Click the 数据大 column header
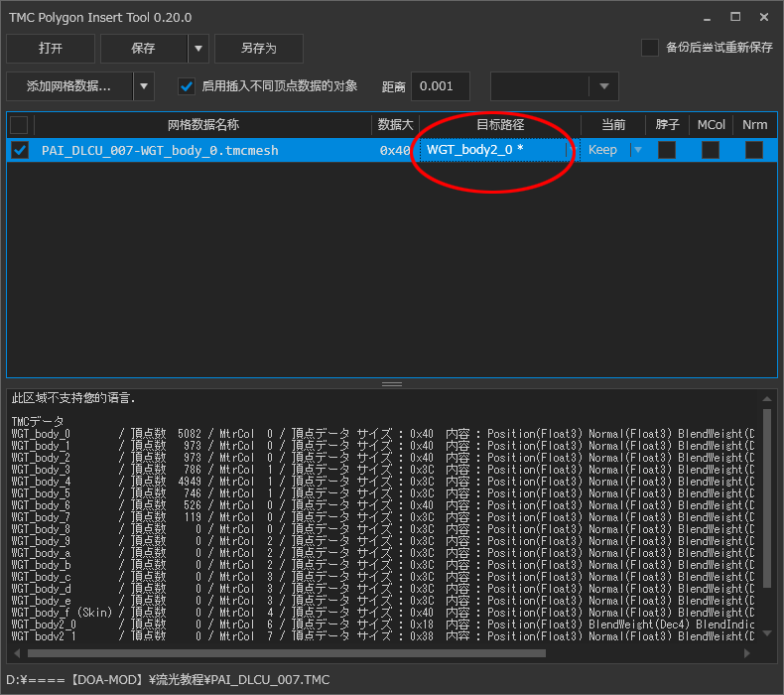Image resolution: width=784 pixels, height=695 pixels. [396, 124]
